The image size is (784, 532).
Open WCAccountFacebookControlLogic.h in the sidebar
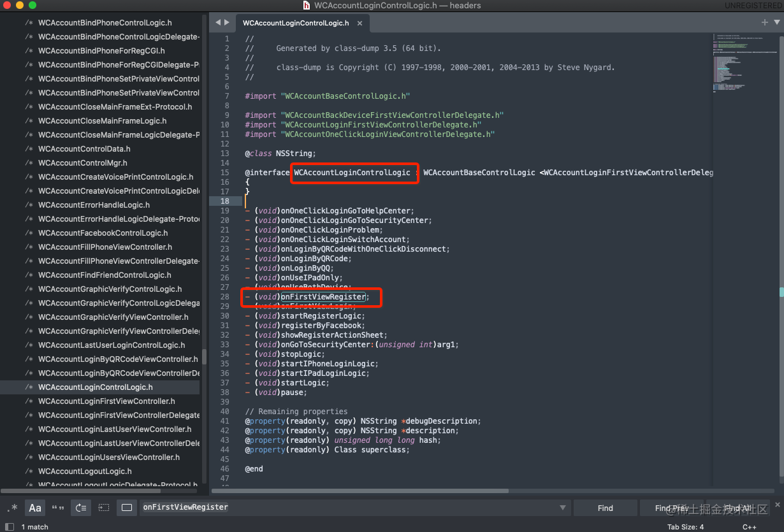103,233
